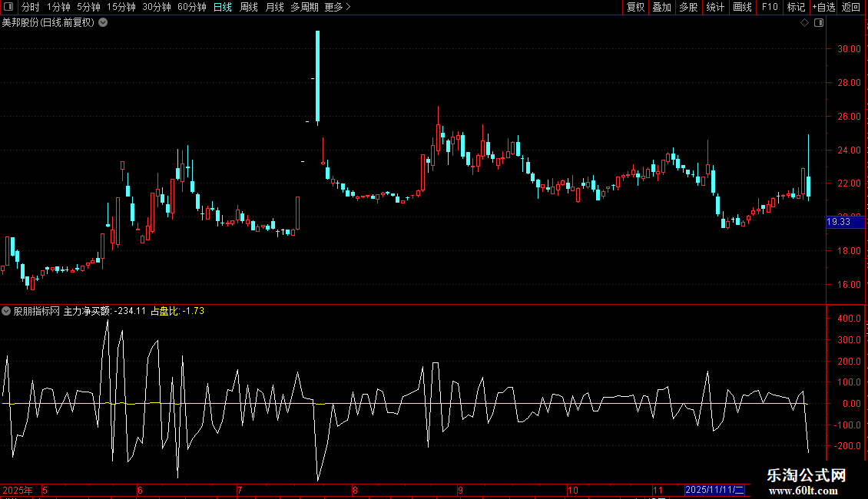Screen dimensions: 868x499
Task: Switch to 月线 monthly chart
Action: point(274,7)
